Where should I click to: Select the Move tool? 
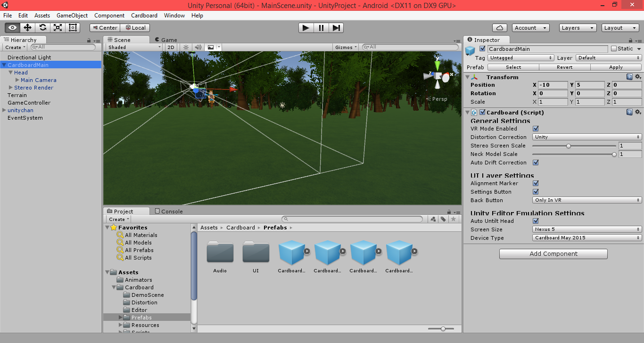tap(27, 28)
